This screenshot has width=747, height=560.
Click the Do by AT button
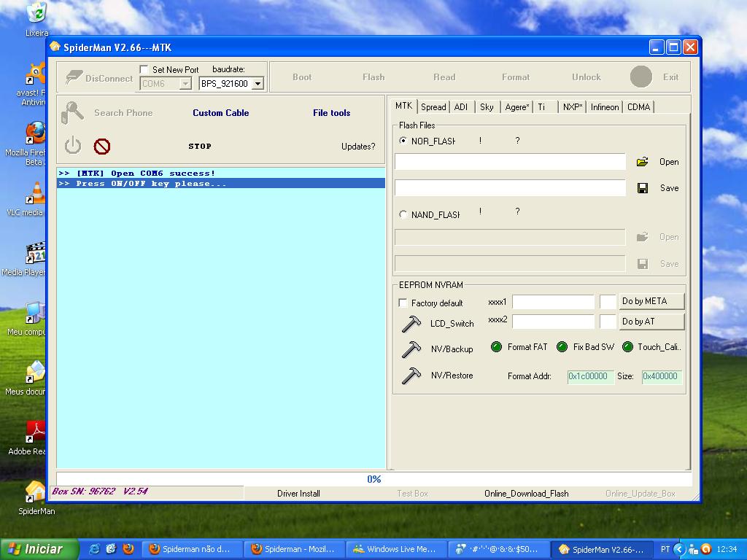point(651,322)
